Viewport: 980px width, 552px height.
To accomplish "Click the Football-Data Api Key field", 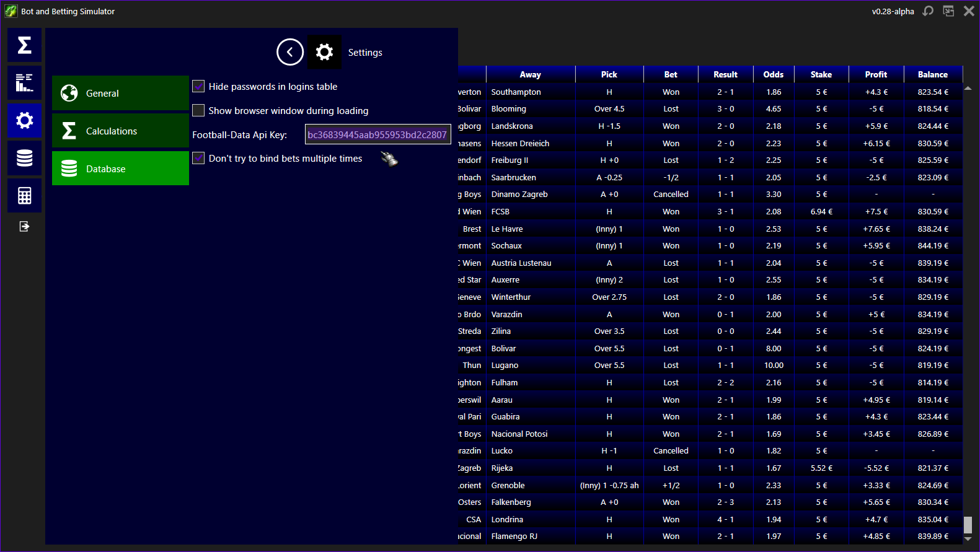I will tap(378, 134).
